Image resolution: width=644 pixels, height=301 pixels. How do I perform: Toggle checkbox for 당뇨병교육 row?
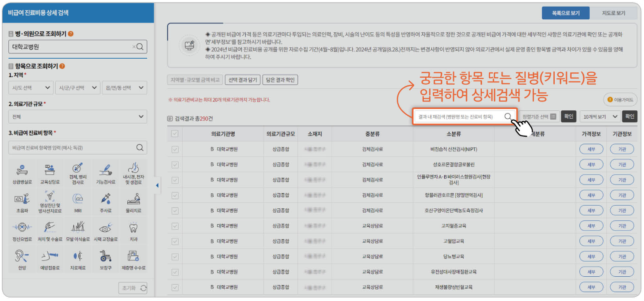point(175,256)
